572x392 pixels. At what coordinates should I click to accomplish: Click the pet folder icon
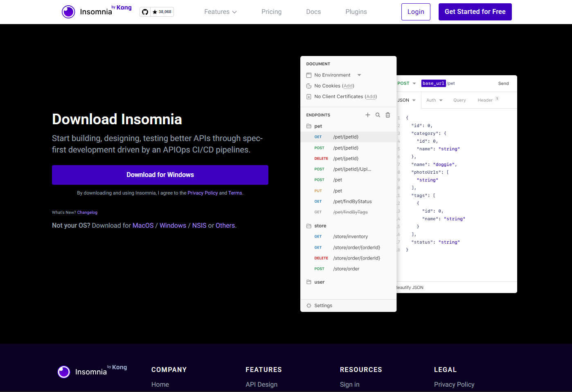coord(309,126)
